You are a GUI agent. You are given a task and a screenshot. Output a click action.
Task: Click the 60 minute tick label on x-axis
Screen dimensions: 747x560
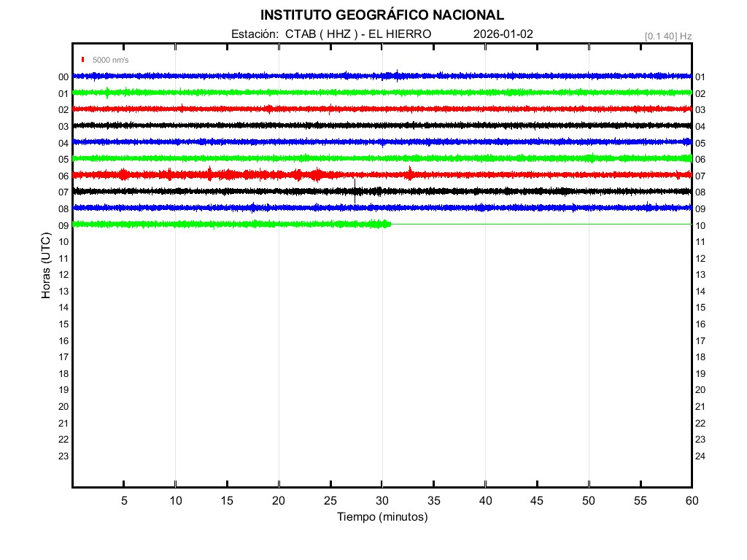click(691, 501)
